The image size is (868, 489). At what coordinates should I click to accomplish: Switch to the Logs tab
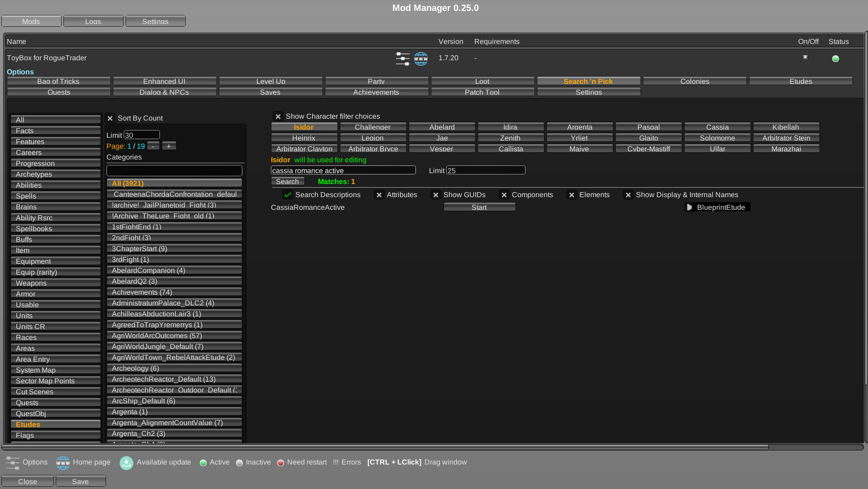(93, 21)
